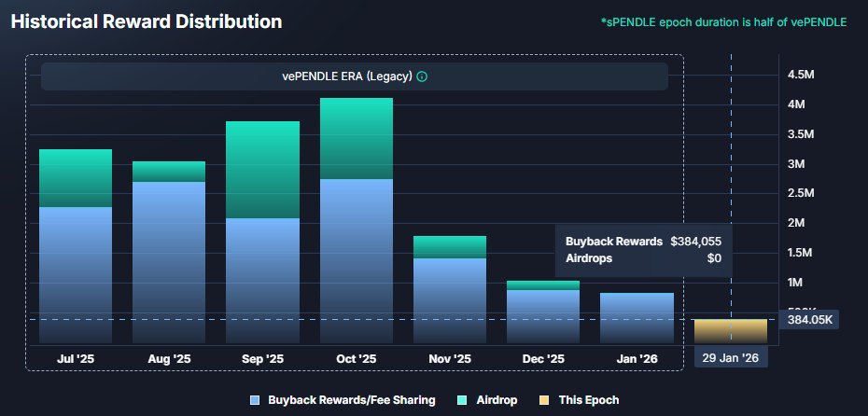
Task: Select the green airdrop segment of Oct '25
Action: click(x=357, y=138)
